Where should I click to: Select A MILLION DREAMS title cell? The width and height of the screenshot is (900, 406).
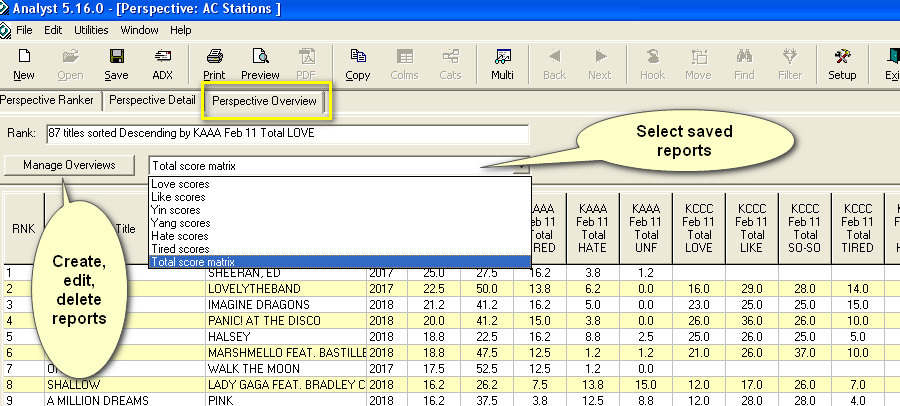pos(125,400)
